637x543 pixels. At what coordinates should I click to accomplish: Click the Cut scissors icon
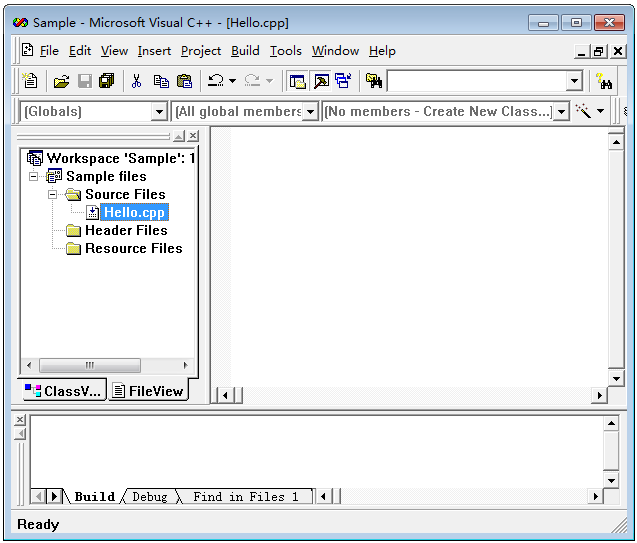click(136, 81)
